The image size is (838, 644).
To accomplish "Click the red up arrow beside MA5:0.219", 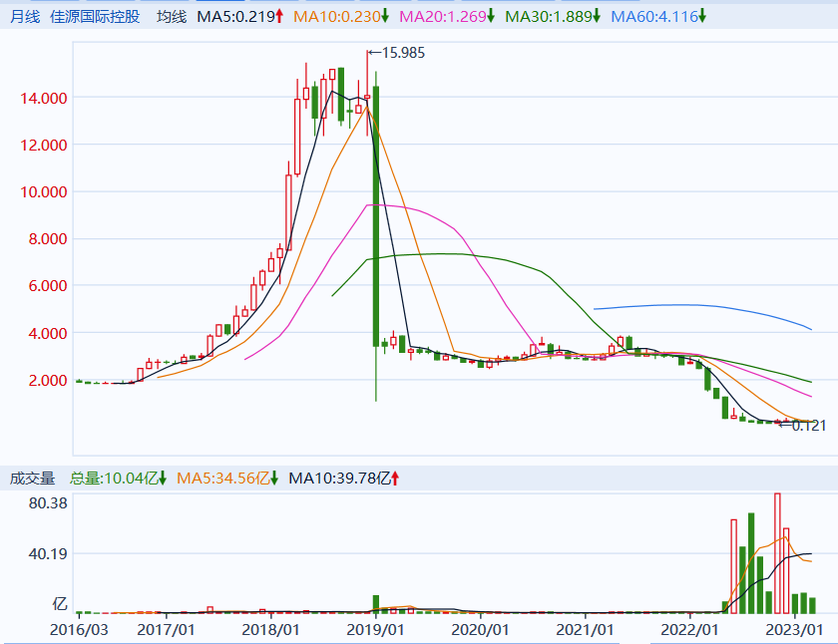I will [x=279, y=17].
